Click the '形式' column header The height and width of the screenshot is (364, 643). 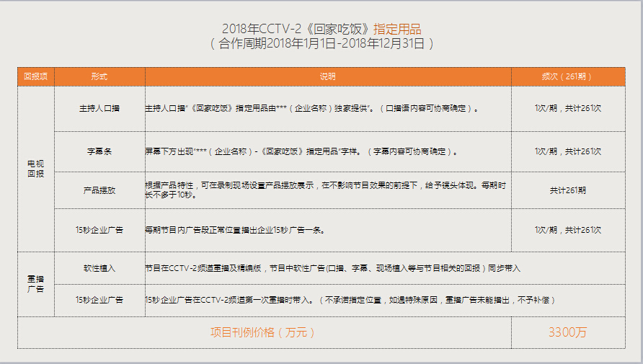[99, 76]
